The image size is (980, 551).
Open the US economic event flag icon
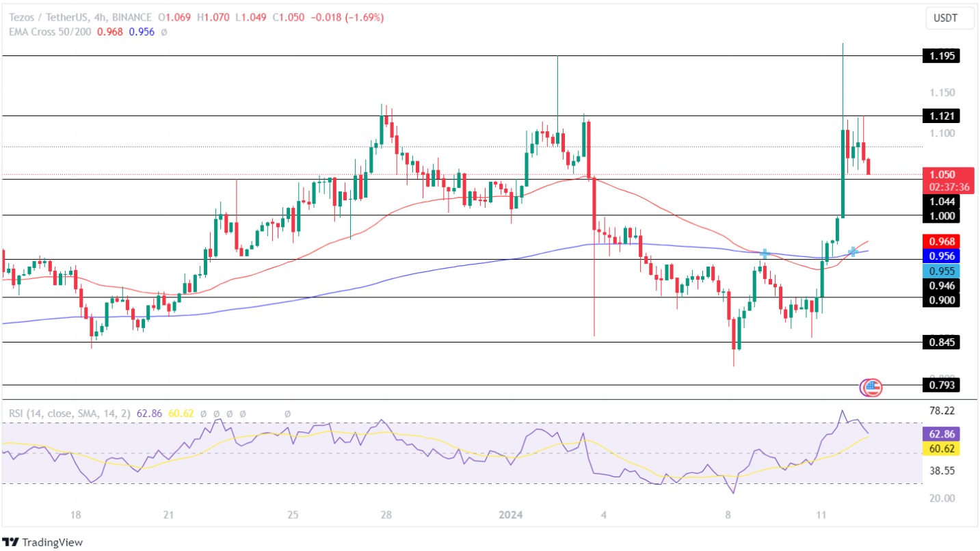click(871, 388)
